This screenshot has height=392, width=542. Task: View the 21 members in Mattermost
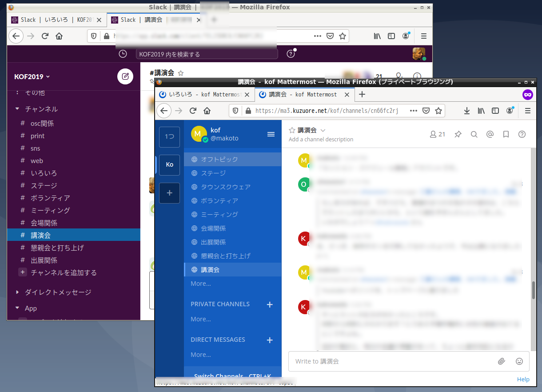(437, 134)
